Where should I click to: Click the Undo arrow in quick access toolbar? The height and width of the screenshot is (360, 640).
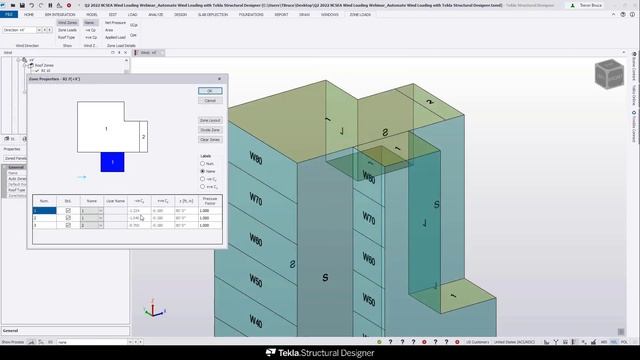click(x=31, y=5)
